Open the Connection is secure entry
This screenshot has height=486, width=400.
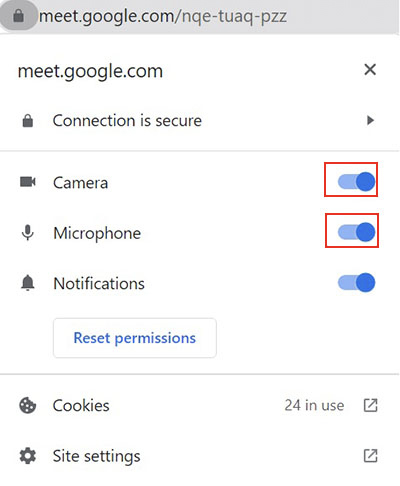[x=199, y=120]
